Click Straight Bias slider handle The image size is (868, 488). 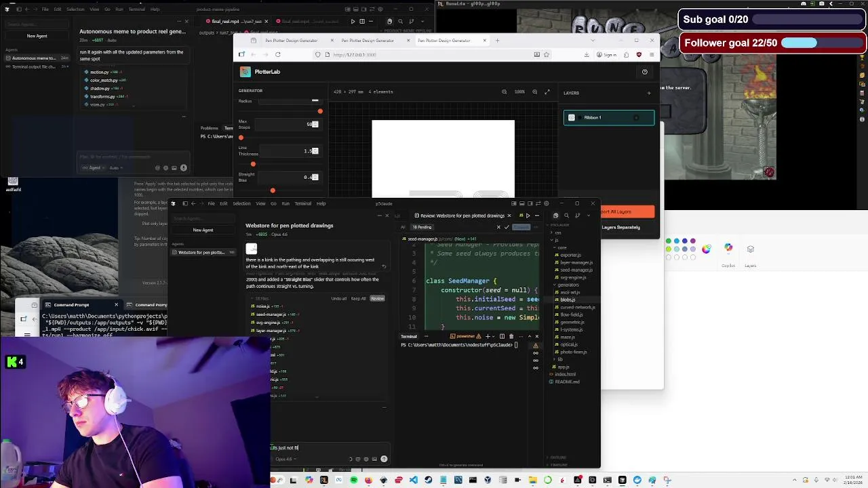click(273, 190)
